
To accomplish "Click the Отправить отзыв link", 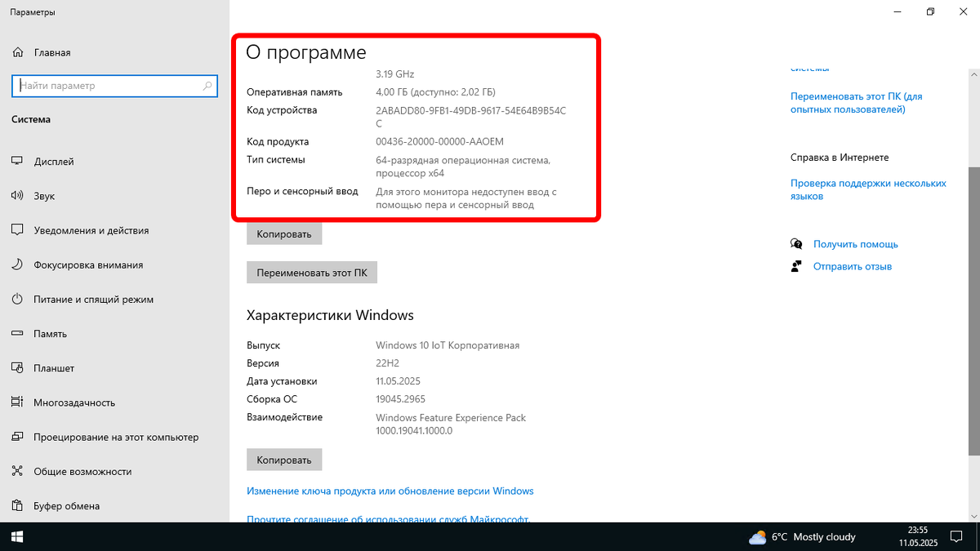I will (853, 266).
